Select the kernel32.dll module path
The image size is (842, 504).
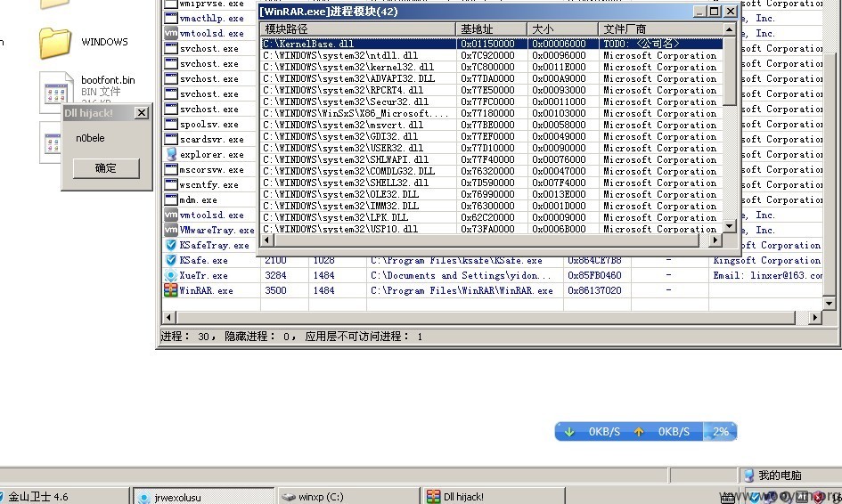[x=348, y=67]
